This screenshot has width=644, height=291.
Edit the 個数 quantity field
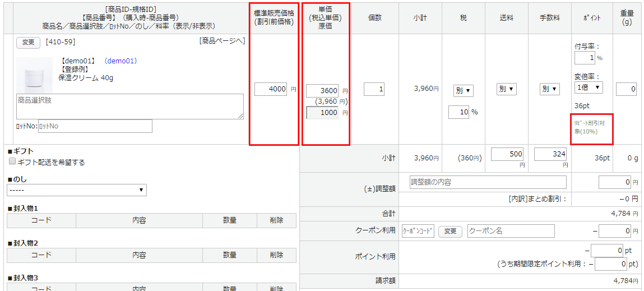(374, 89)
